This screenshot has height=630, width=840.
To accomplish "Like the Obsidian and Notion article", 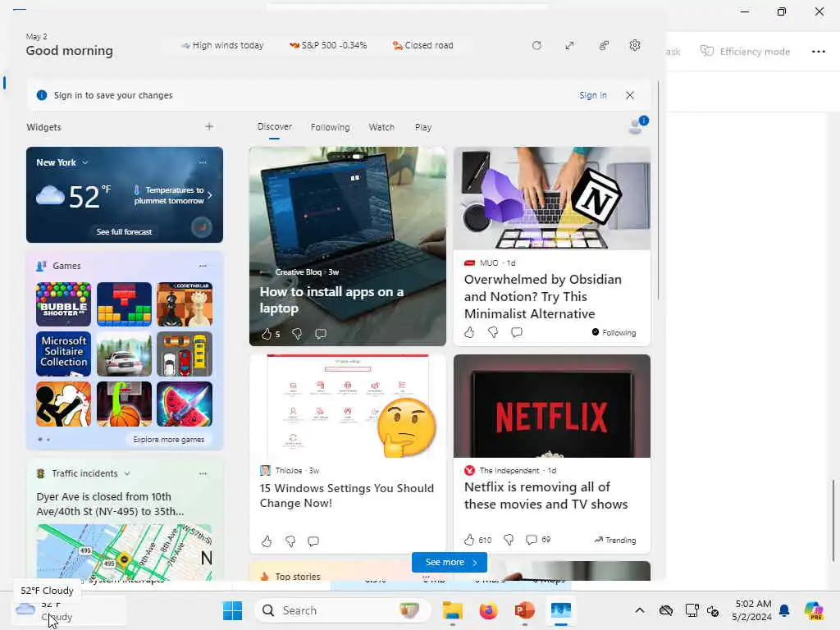I will 469,332.
